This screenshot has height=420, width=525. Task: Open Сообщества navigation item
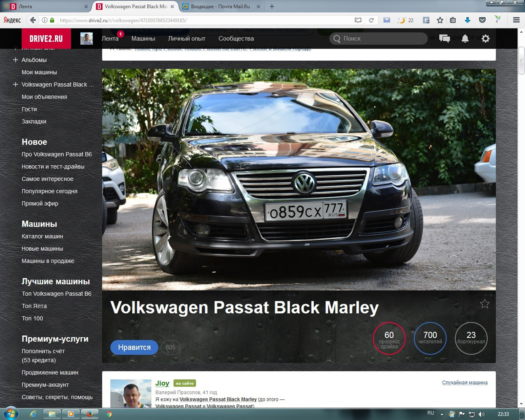[236, 38]
